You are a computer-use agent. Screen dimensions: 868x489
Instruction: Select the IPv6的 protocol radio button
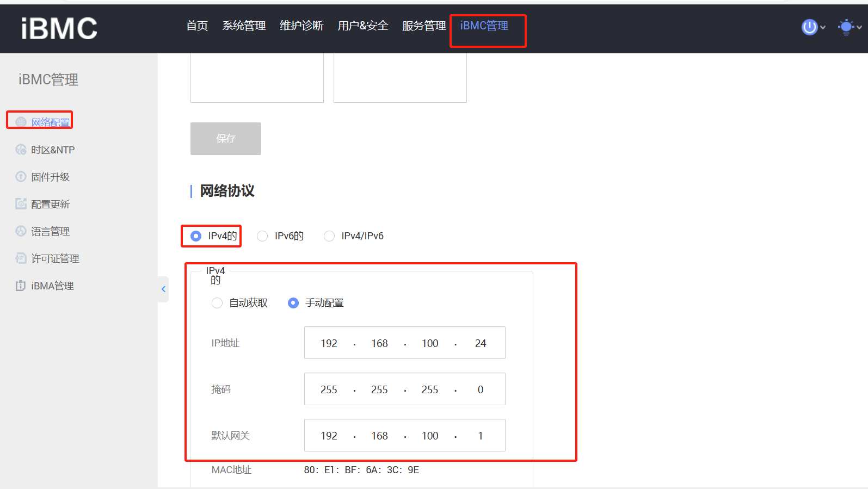pos(262,236)
